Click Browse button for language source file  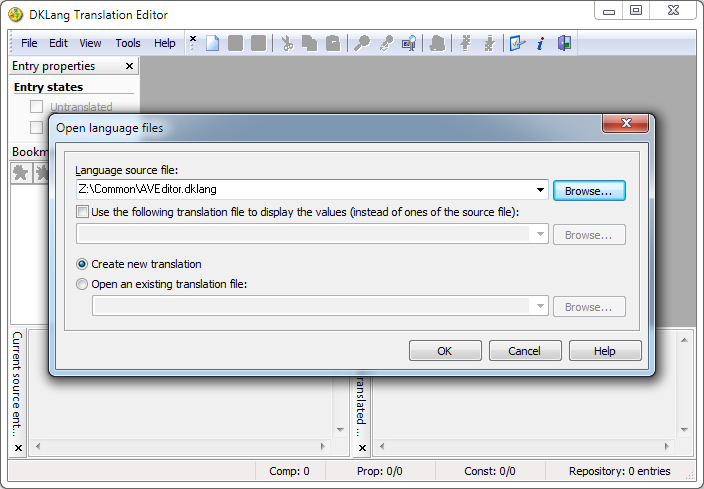589,190
